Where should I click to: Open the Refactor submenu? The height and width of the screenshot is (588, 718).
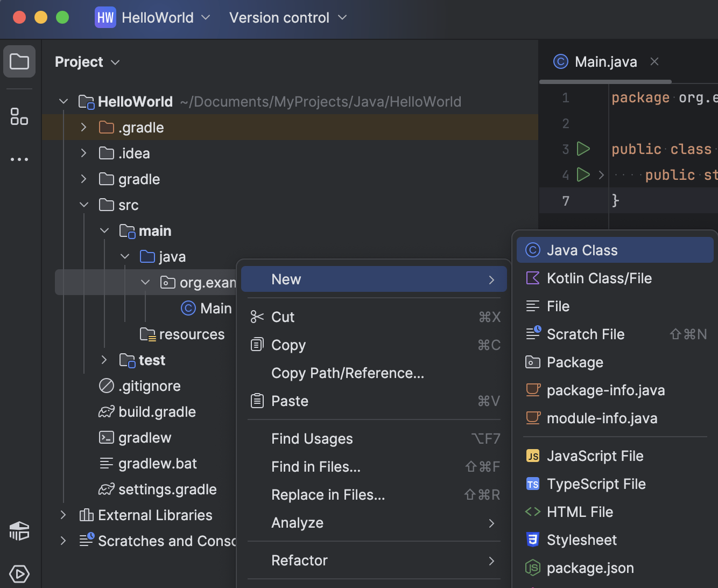[x=300, y=560]
